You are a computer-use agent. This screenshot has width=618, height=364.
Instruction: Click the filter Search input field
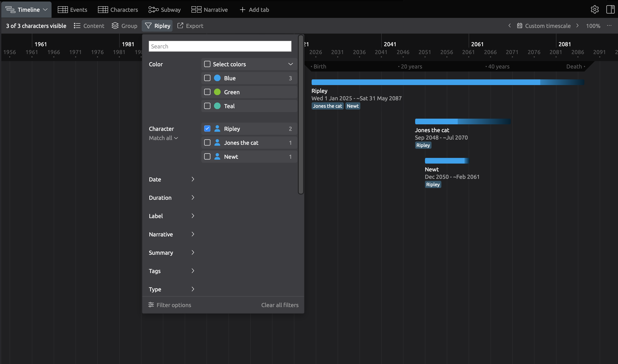pyautogui.click(x=220, y=46)
